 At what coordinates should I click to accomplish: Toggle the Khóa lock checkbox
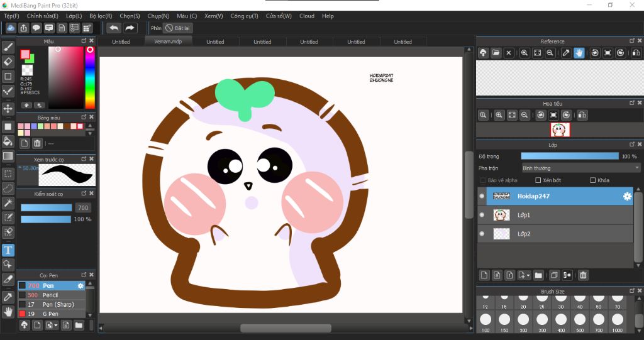(x=592, y=180)
